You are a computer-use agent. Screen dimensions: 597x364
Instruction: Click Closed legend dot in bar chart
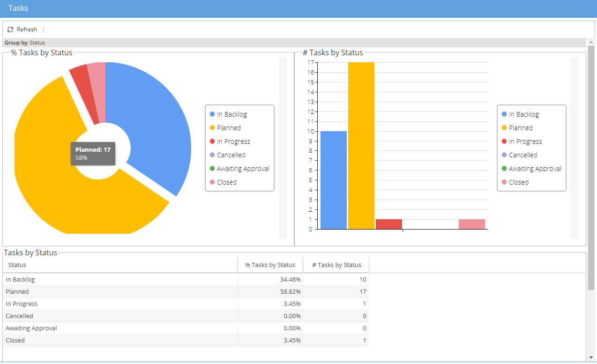point(504,182)
